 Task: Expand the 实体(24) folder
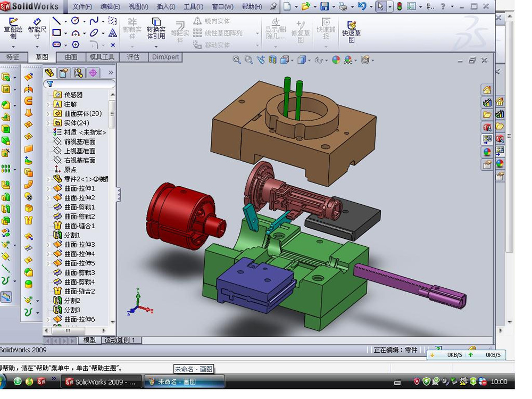(x=48, y=123)
